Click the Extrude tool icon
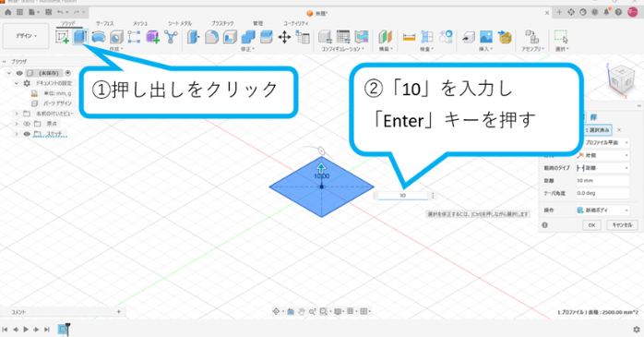Viewport: 644px width, 337px height. (x=79, y=37)
